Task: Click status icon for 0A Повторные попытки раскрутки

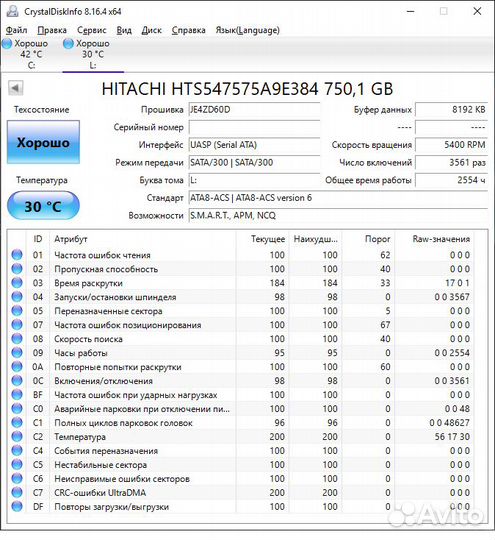Action: [17, 367]
